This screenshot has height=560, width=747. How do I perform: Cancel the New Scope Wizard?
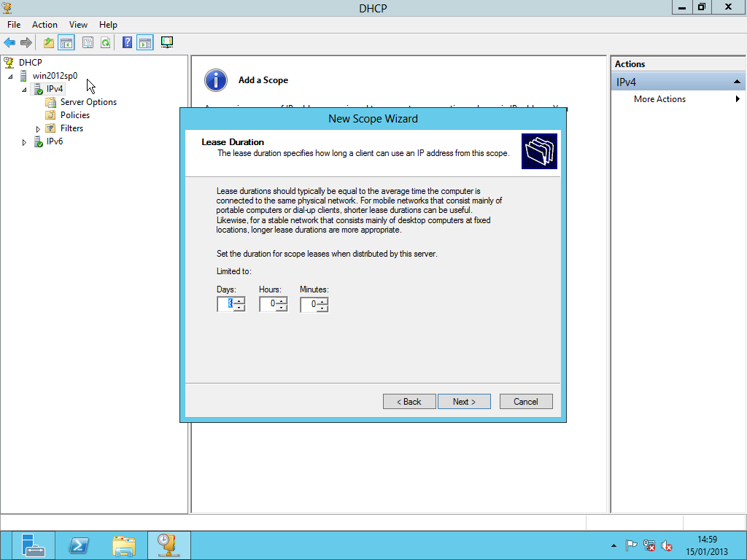(525, 402)
